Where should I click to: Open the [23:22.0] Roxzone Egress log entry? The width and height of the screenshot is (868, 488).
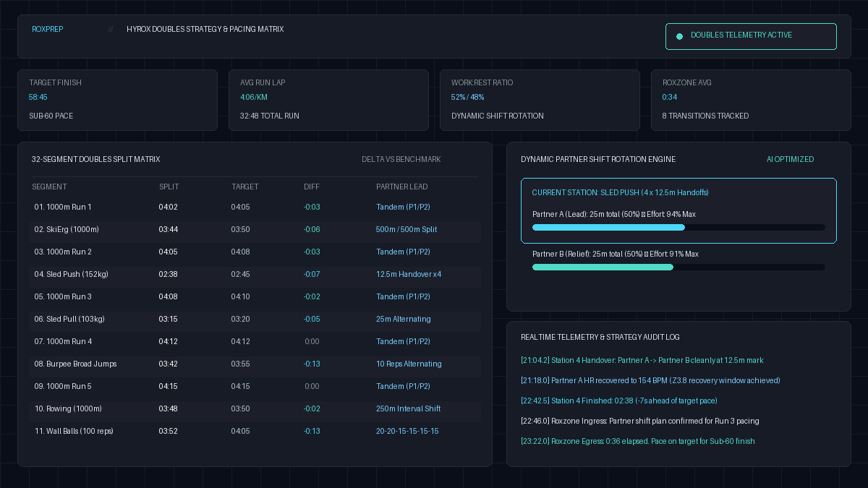[x=638, y=441]
